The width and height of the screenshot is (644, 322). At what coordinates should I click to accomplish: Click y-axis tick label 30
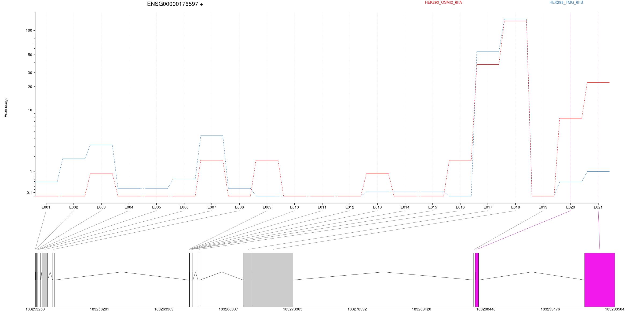pyautogui.click(x=30, y=73)
